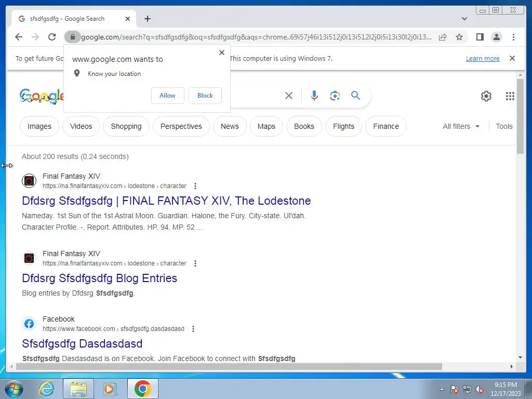
Task: Open search Tools
Action: [x=504, y=126]
